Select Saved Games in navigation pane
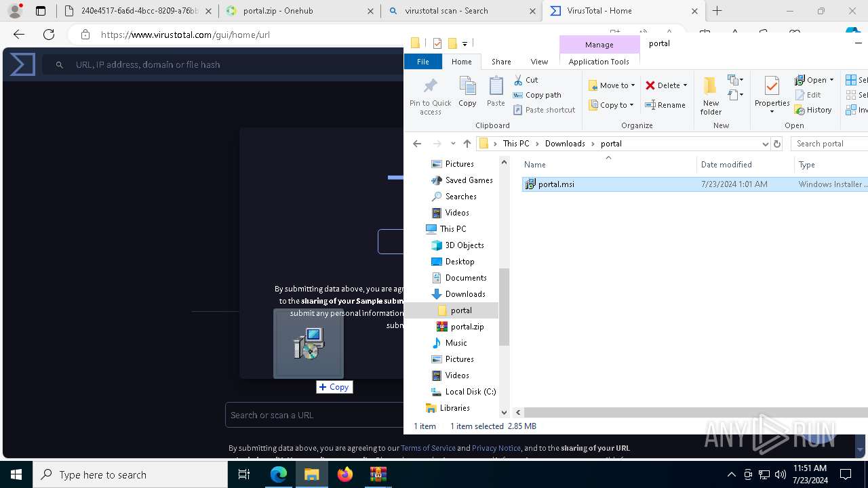Image resolution: width=868 pixels, height=488 pixels. click(x=469, y=180)
